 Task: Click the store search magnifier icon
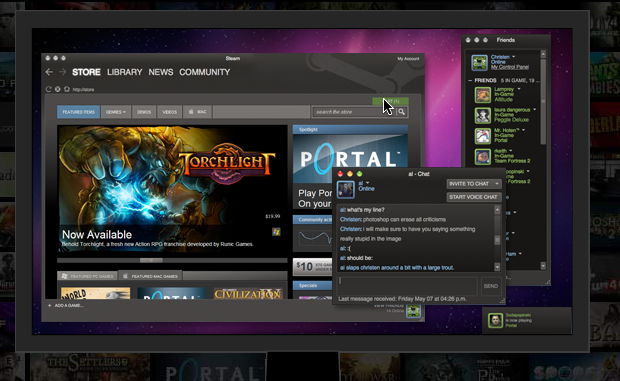(402, 112)
